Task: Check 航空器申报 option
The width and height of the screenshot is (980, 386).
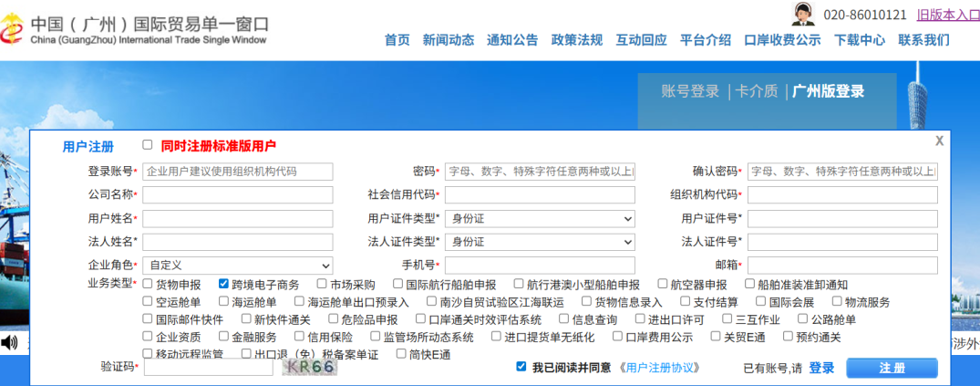Action: (663, 284)
